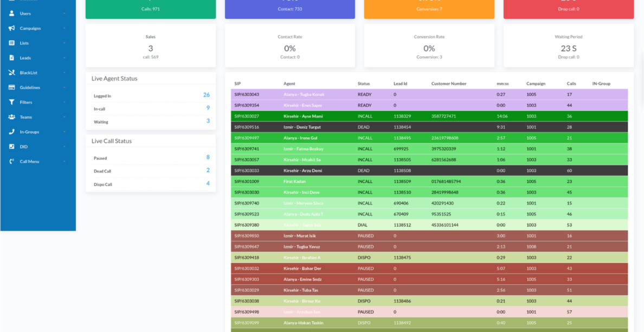The width and height of the screenshot is (644, 332).
Task: Expand the Users menu chevron
Action: pyautogui.click(x=64, y=14)
